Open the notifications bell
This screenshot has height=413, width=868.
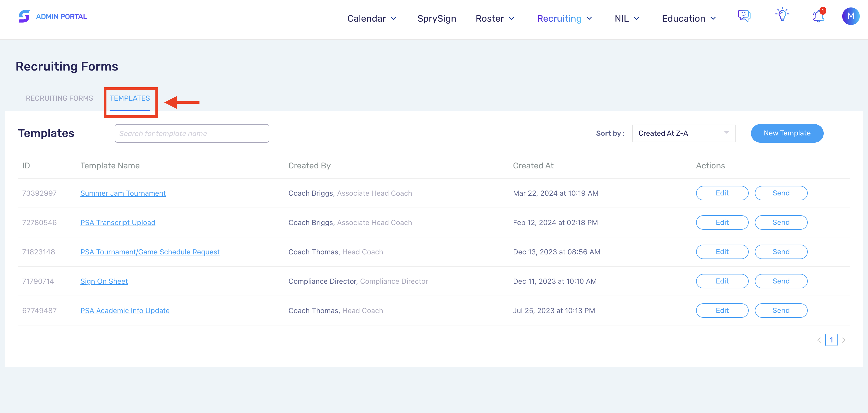819,16
